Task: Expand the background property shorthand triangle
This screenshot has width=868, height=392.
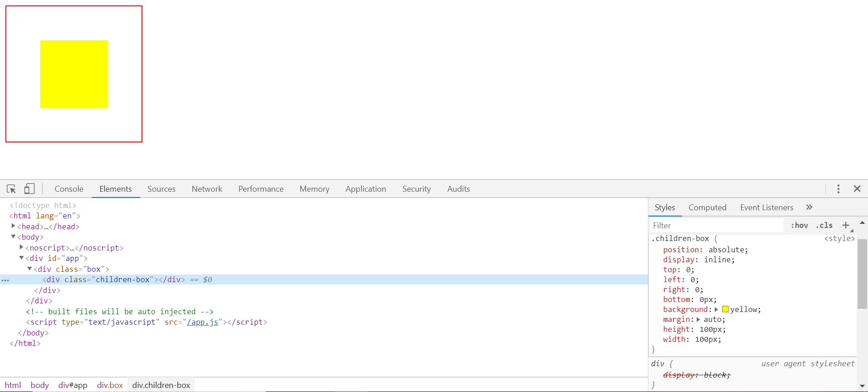Action: (x=717, y=310)
